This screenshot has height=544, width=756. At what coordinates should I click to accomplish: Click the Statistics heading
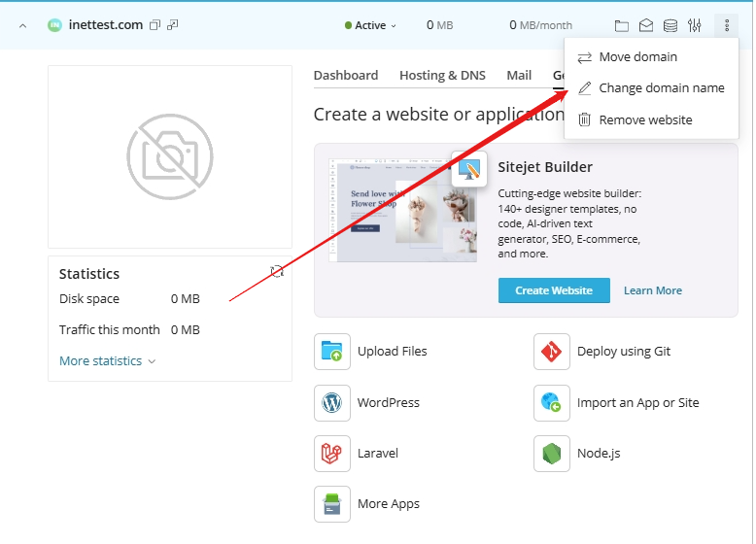(89, 274)
